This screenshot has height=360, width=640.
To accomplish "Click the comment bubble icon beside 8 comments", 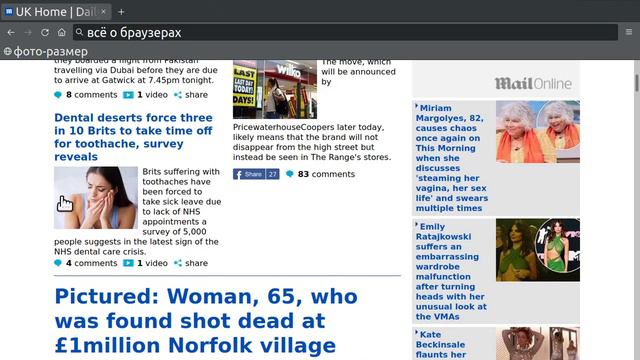I will (58, 95).
